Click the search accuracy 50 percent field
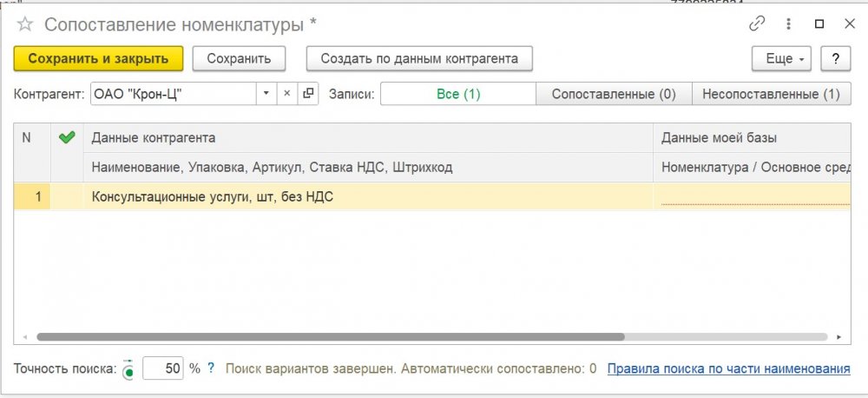This screenshot has height=398, width=868. pyautogui.click(x=163, y=368)
